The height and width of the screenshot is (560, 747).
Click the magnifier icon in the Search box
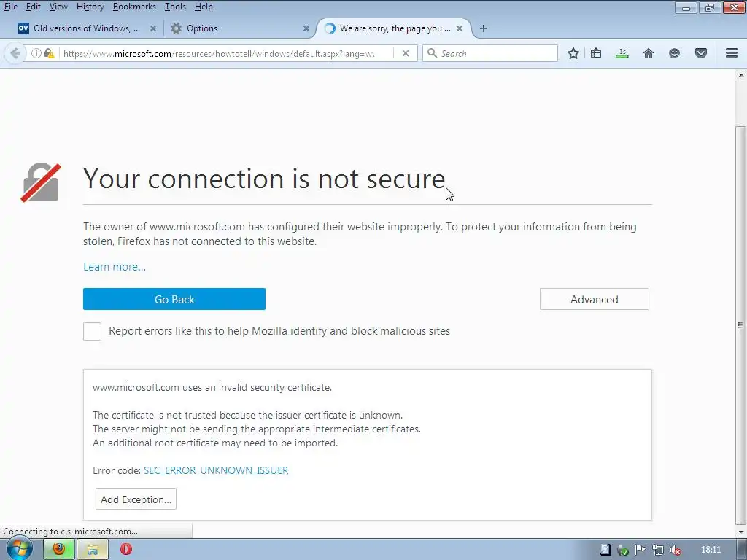[432, 53]
